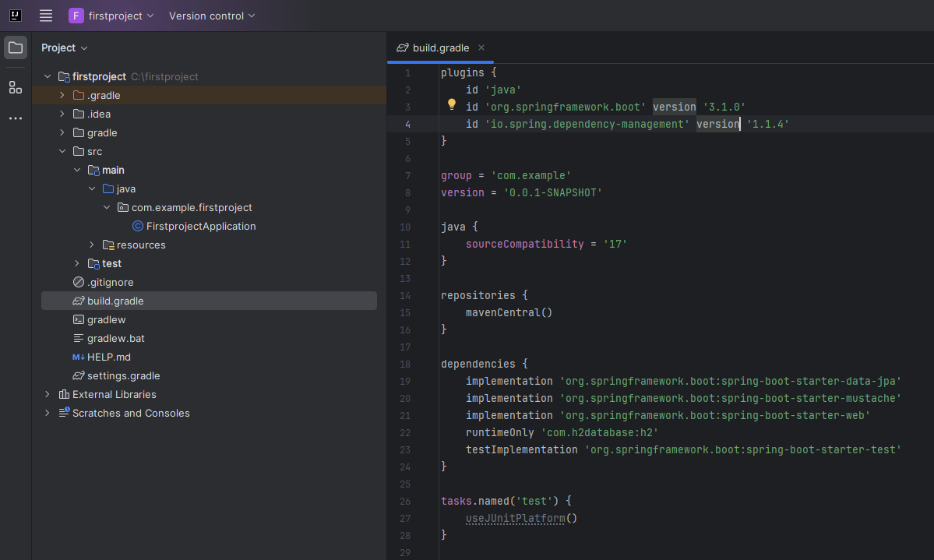Image resolution: width=934 pixels, height=560 pixels.
Task: Select build.gradle in the project tree
Action: click(x=209, y=301)
